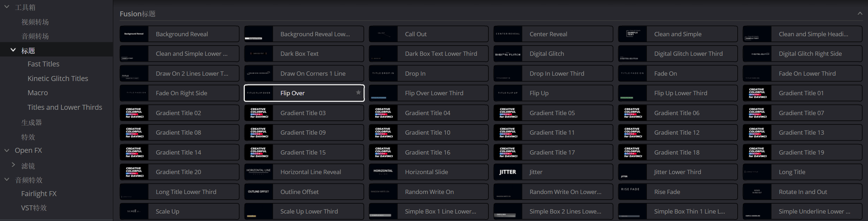Select the Rise Fade thumbnail
The height and width of the screenshot is (221, 868).
tap(632, 192)
